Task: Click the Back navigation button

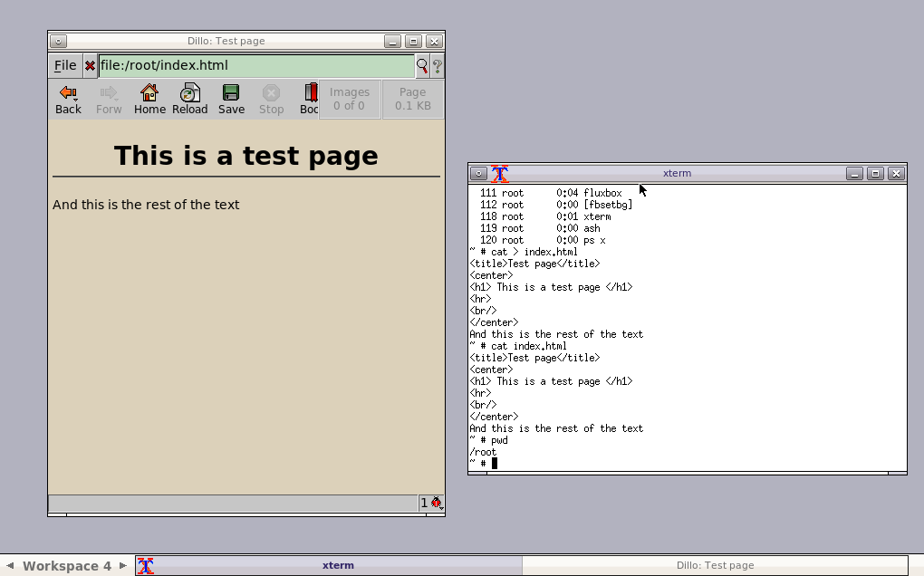Action: click(68, 99)
